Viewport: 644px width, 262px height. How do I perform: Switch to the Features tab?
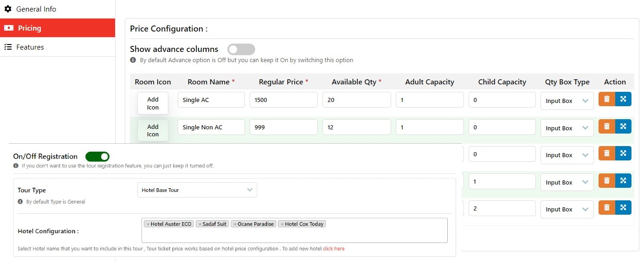[30, 47]
